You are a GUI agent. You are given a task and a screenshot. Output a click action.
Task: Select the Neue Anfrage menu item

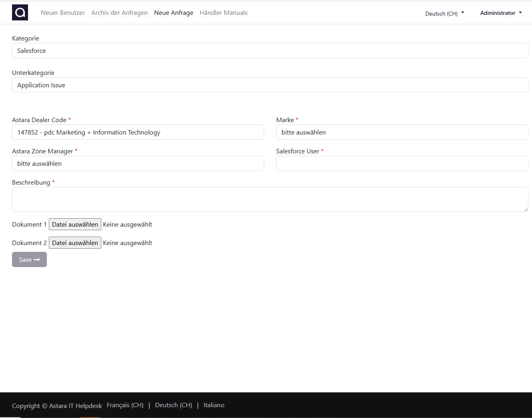[x=174, y=13]
